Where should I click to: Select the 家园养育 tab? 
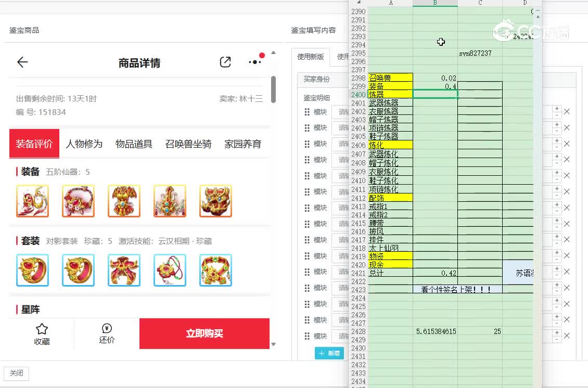click(242, 144)
